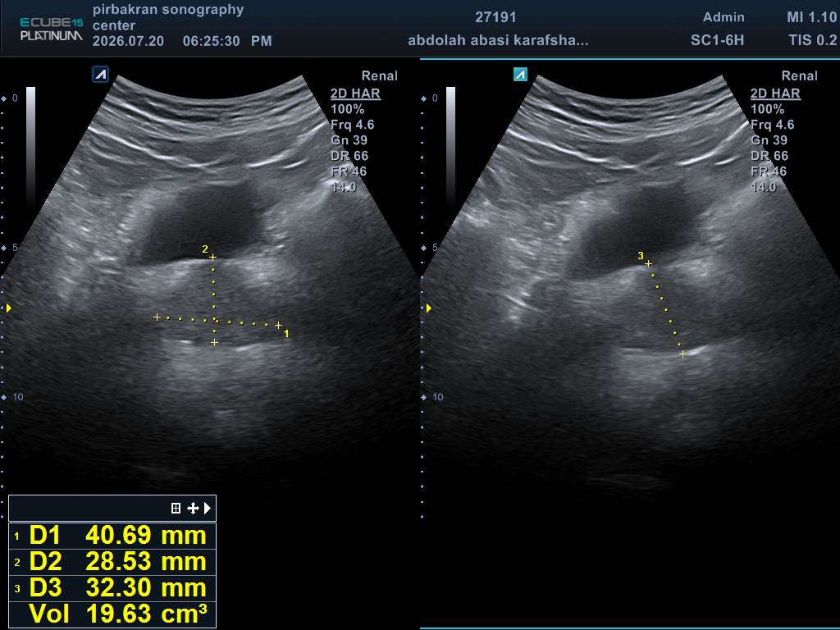The height and width of the screenshot is (630, 840).
Task: Click the left caliper cross of measurement 1
Action: [157, 317]
